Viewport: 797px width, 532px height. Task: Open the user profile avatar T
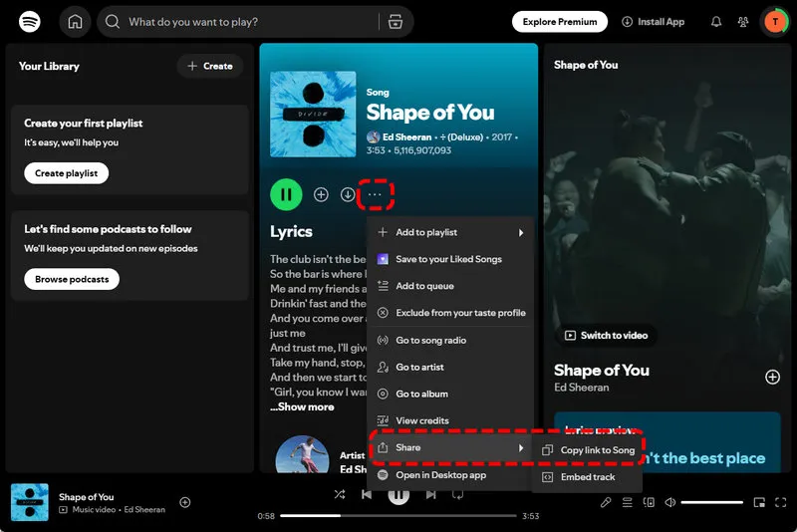pyautogui.click(x=775, y=22)
